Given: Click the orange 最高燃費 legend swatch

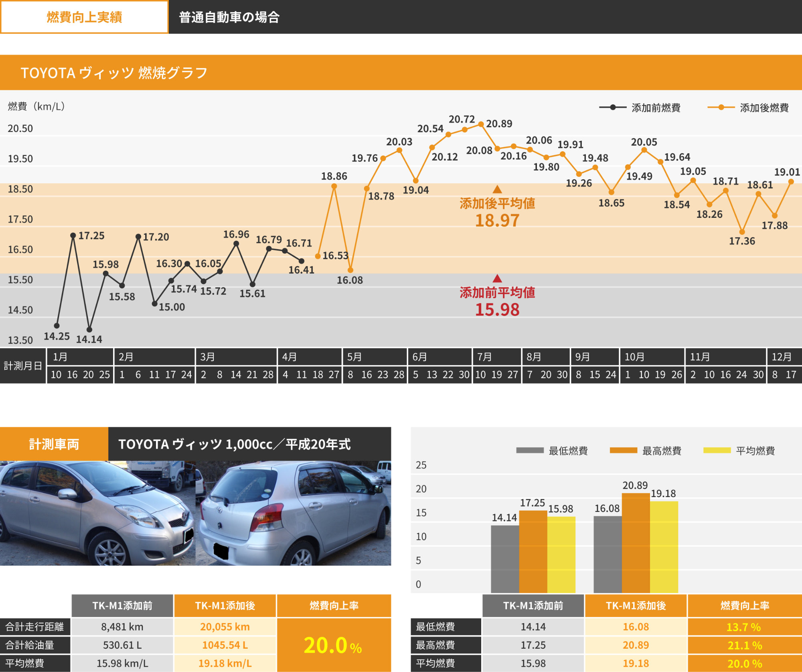Looking at the screenshot, I should (623, 451).
